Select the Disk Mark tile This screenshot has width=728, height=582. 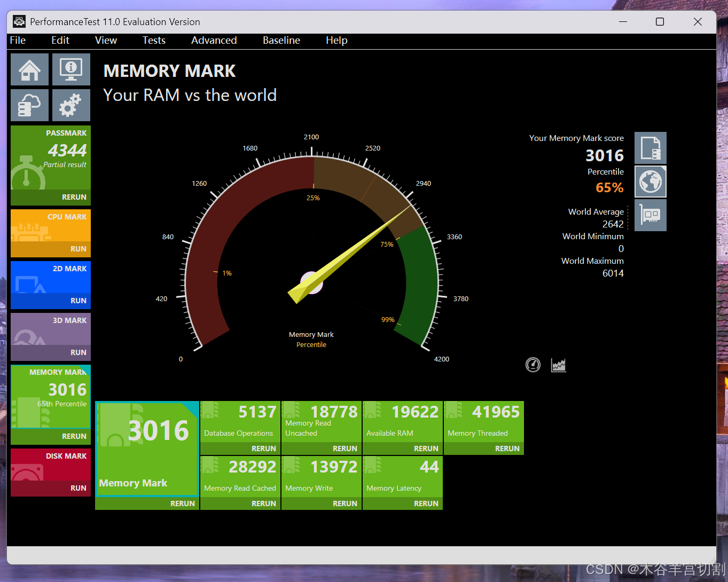[51, 465]
